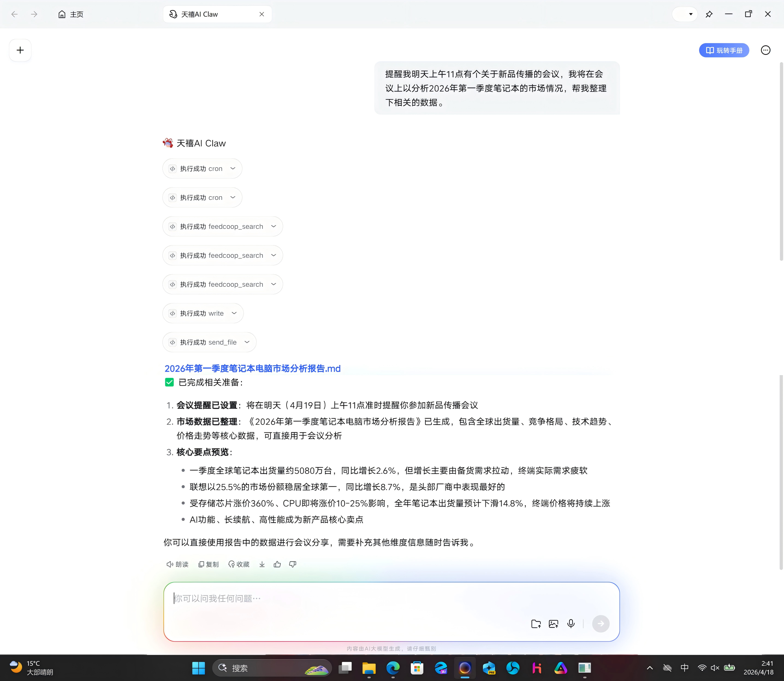Click the thumbs up feedback icon
Screen dimensions: 784x681
pyautogui.click(x=277, y=564)
